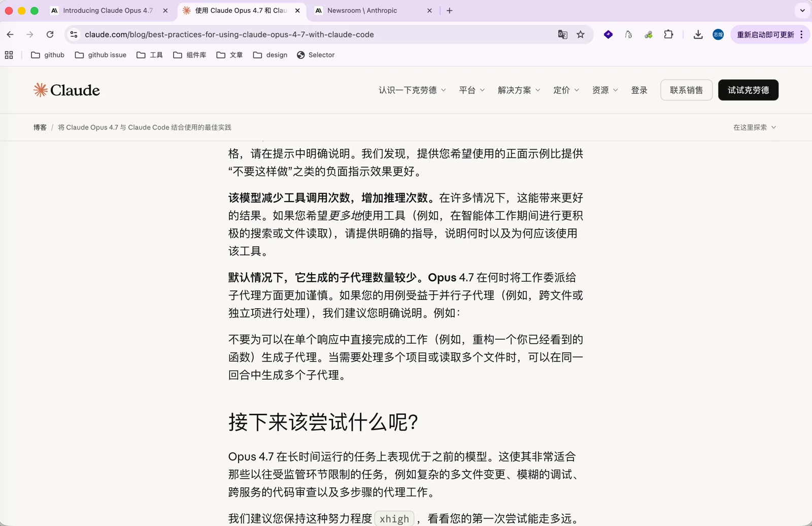Open a new browser tab
This screenshot has height=526, width=812.
pos(449,11)
